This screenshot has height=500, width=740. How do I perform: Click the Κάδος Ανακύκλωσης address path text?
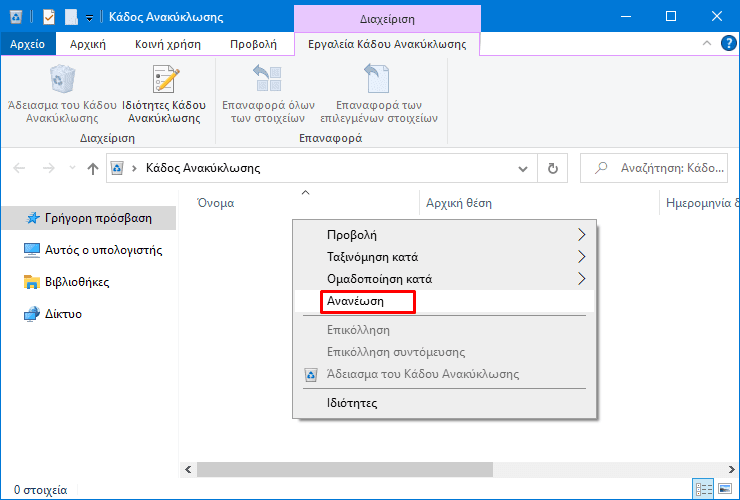coord(203,168)
